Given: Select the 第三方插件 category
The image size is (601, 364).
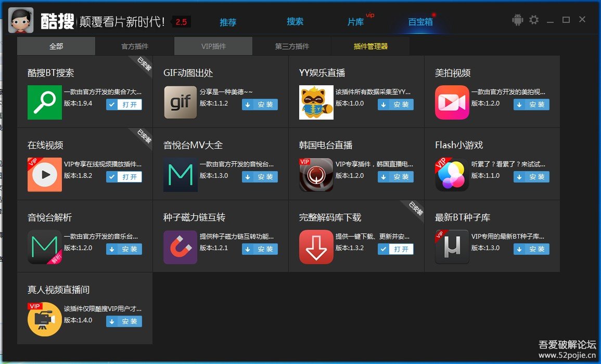Looking at the screenshot, I should click(291, 46).
